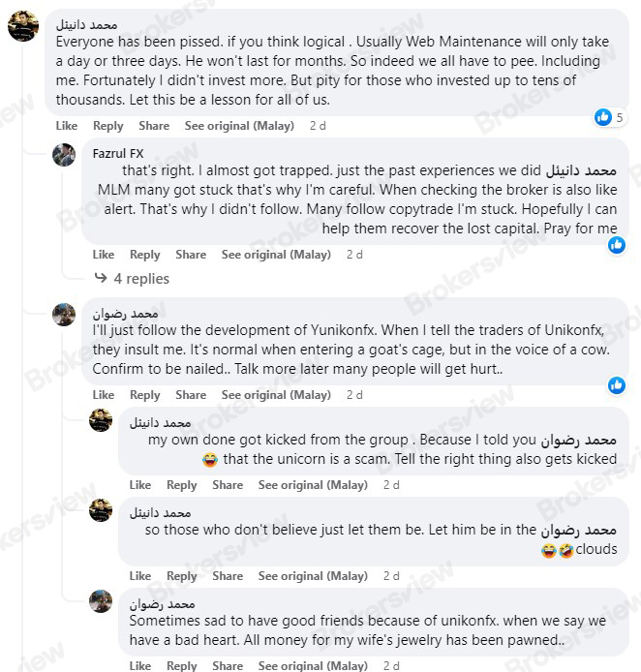Click the 2 d timestamp on the top comment
641x672 pixels.
pos(318,126)
